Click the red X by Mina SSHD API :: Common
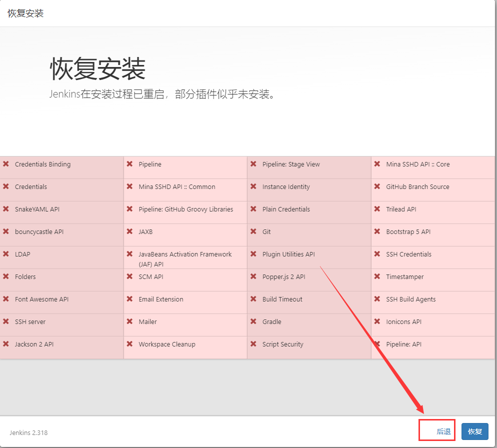 (129, 186)
